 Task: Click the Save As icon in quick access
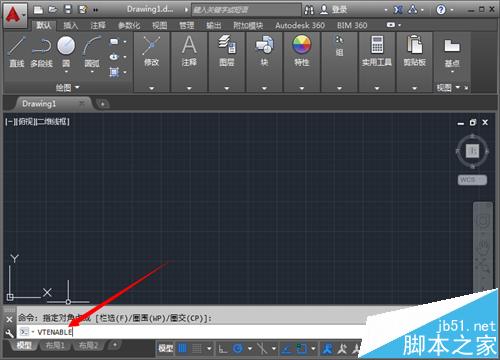tap(82, 10)
